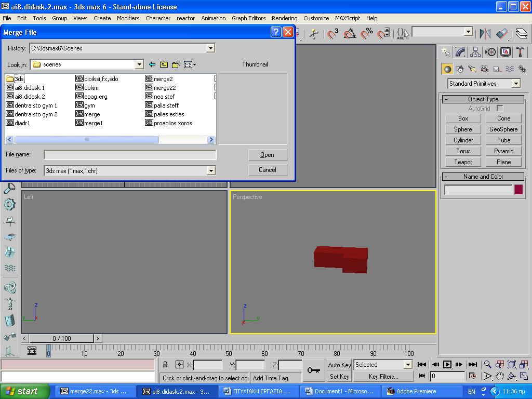Select Helpers category icon
The width and height of the screenshot is (532, 399).
pos(497,69)
